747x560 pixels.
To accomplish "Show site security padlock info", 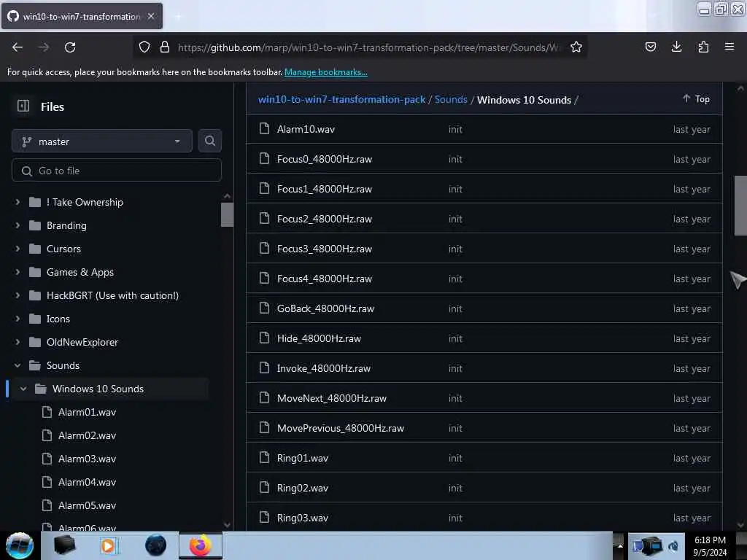I will click(165, 47).
